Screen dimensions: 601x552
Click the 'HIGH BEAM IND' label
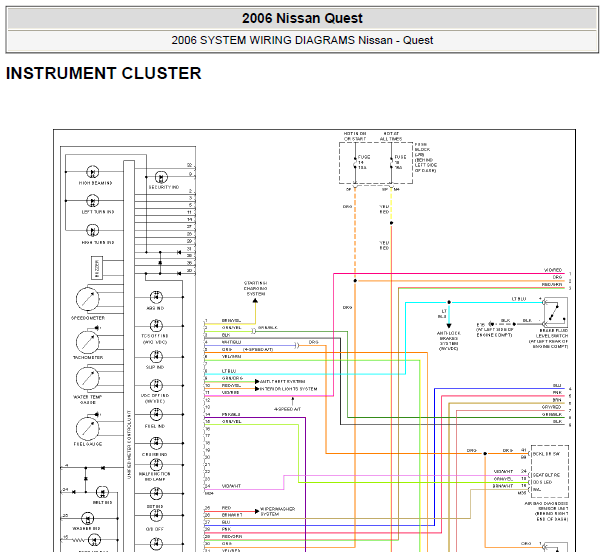(95, 183)
